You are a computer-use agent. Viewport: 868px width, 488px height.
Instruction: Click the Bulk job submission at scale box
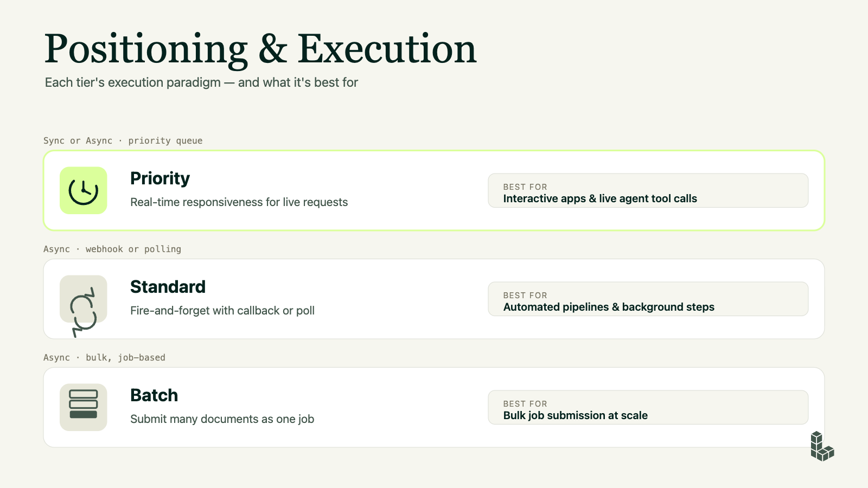point(648,407)
